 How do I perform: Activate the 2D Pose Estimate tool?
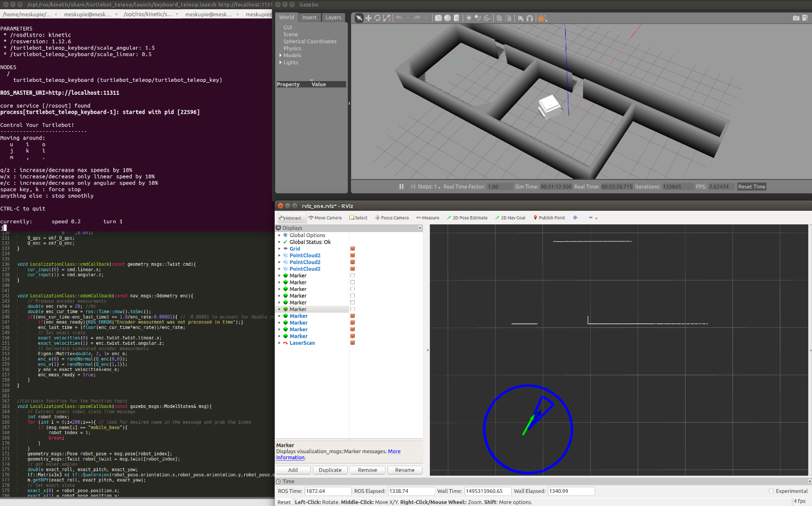pos(467,218)
